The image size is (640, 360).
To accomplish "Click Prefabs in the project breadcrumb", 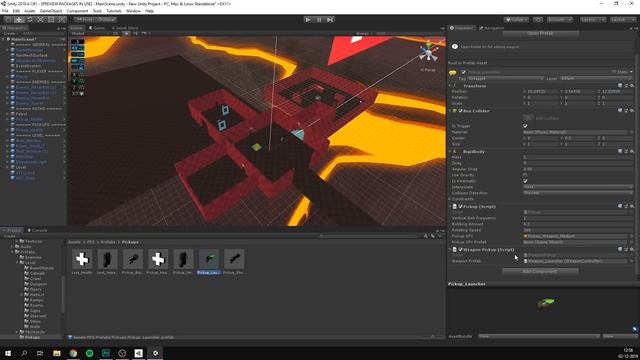I will tap(108, 242).
